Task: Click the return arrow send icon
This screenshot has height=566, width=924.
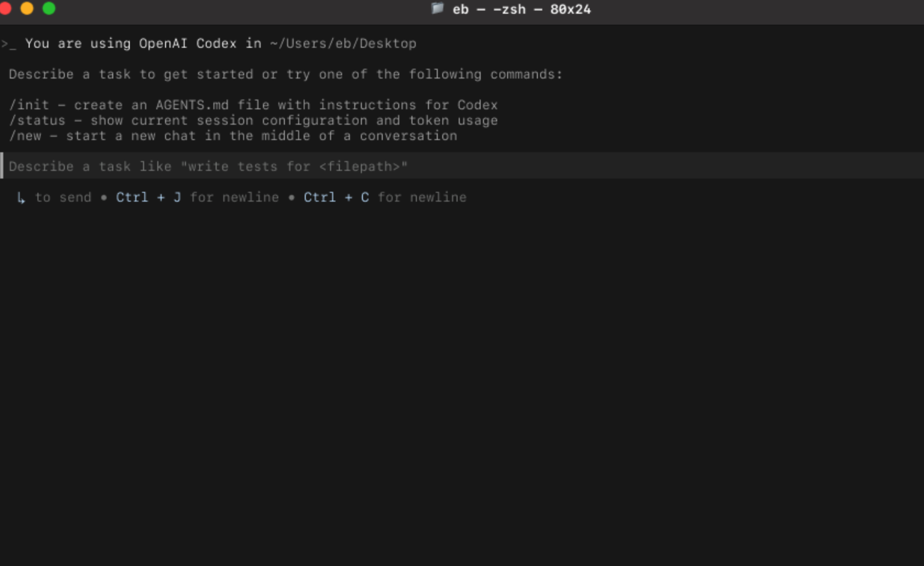Action: [21, 198]
